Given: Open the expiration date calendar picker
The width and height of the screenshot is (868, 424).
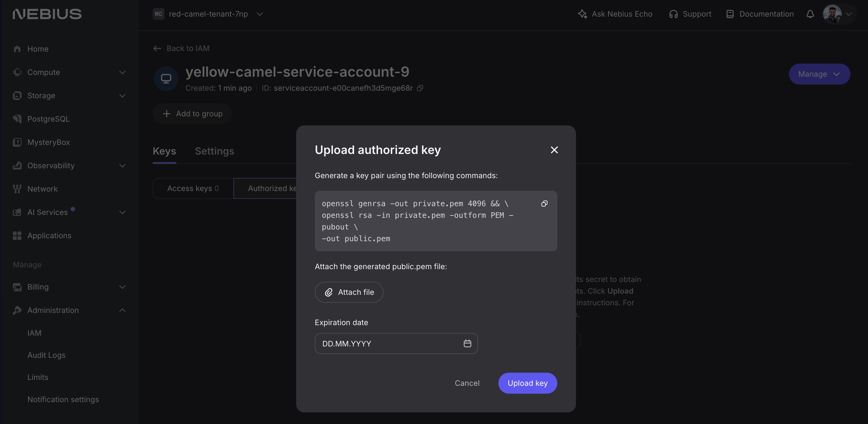Looking at the screenshot, I should 468,344.
